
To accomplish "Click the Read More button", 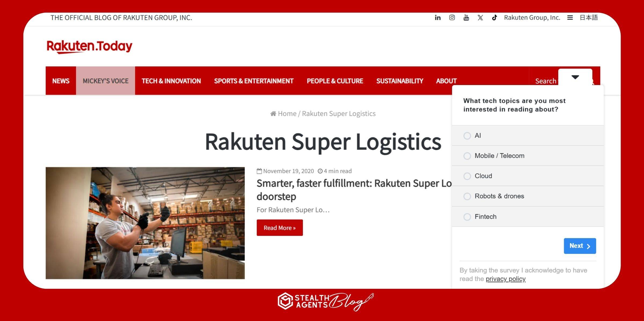I will [x=280, y=228].
